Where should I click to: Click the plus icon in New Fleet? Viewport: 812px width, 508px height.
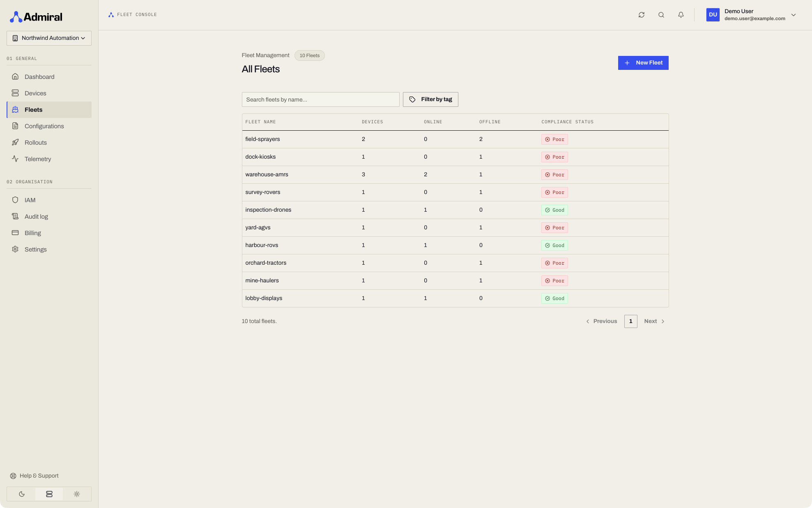click(627, 63)
